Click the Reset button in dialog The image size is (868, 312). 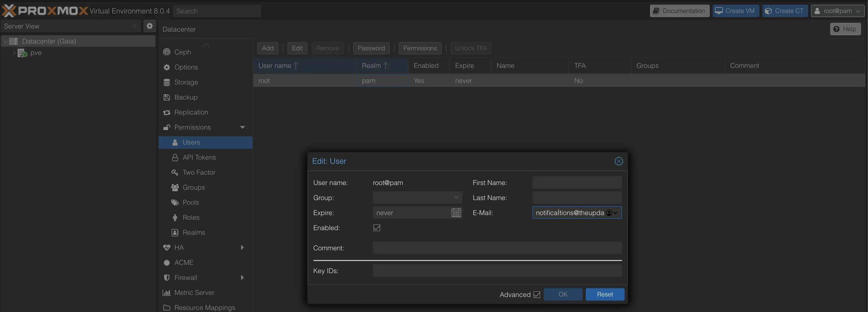click(605, 294)
